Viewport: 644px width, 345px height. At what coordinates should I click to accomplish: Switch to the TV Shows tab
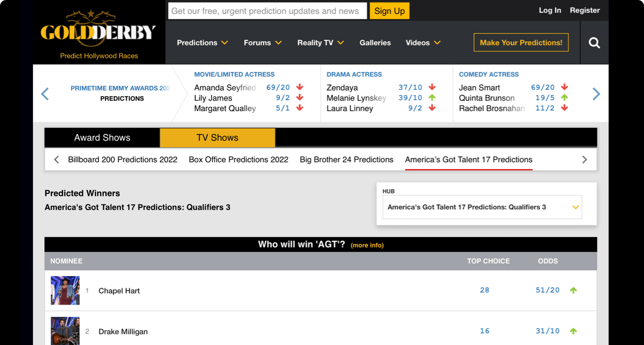tap(218, 138)
